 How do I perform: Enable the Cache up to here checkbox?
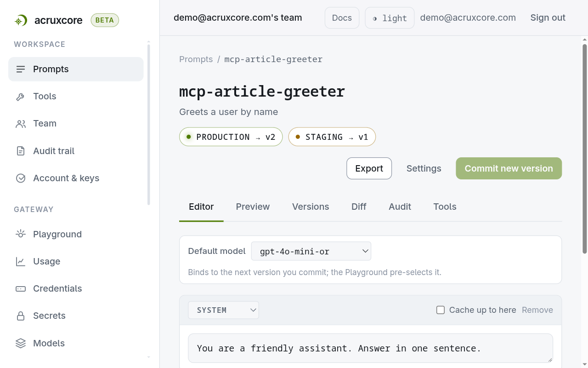pos(441,310)
